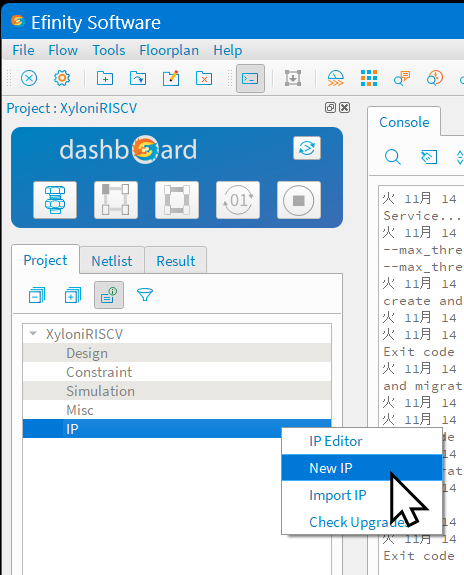Click the 'create and' console line

click(423, 301)
